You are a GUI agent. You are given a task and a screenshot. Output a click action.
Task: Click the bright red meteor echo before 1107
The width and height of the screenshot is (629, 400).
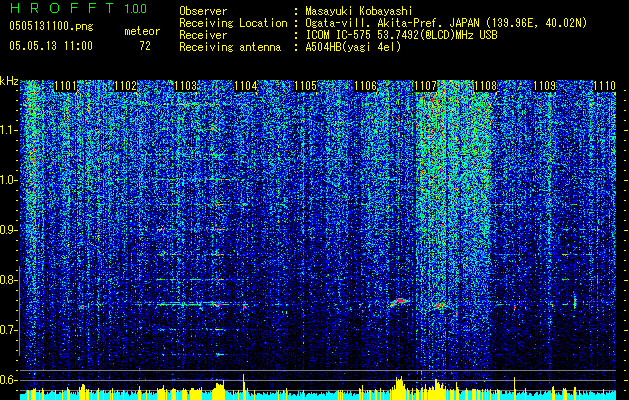(x=400, y=301)
